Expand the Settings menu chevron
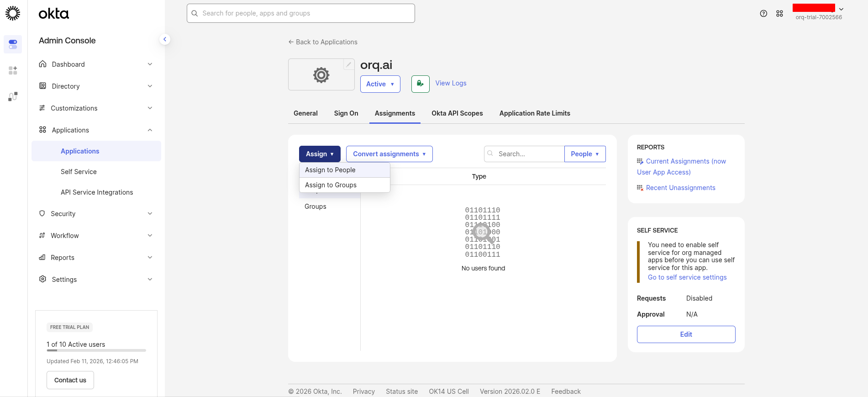 (x=150, y=279)
